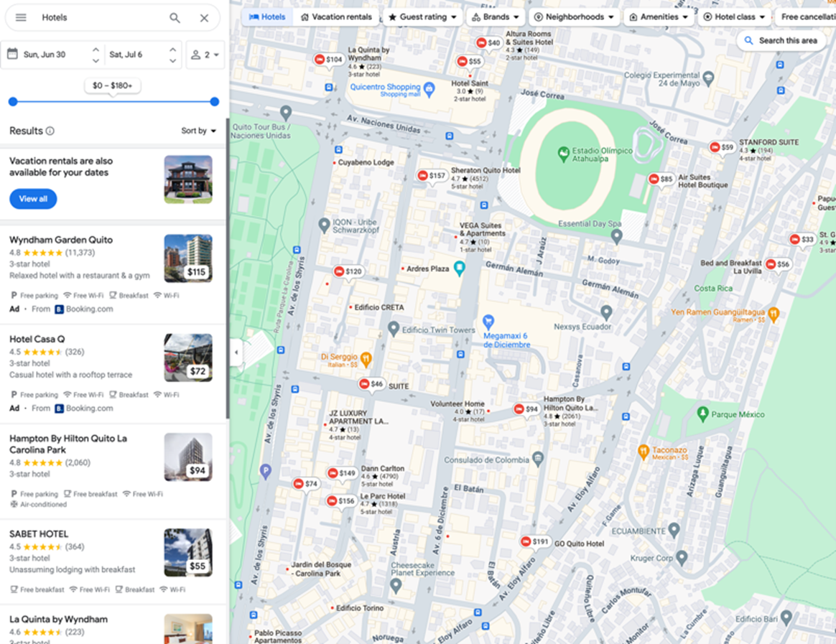Switch to the Vacation rentals tab
Screen dimensions: 836x644
tap(336, 17)
